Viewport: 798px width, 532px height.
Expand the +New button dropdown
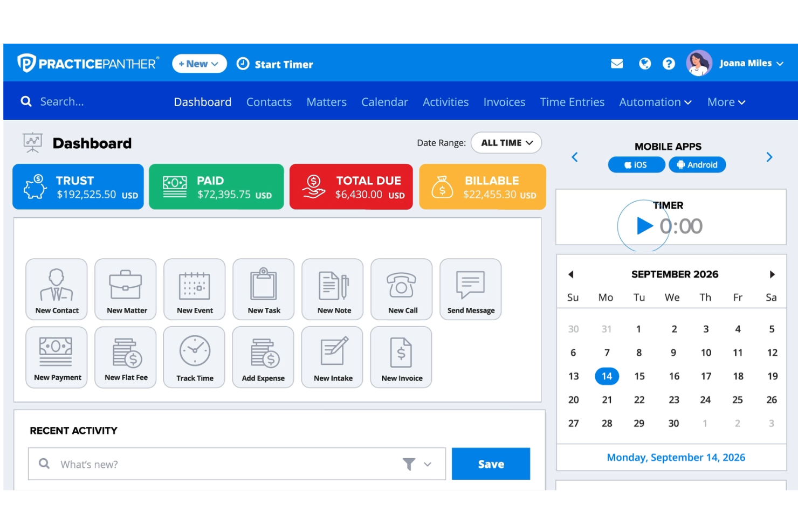[x=199, y=63]
